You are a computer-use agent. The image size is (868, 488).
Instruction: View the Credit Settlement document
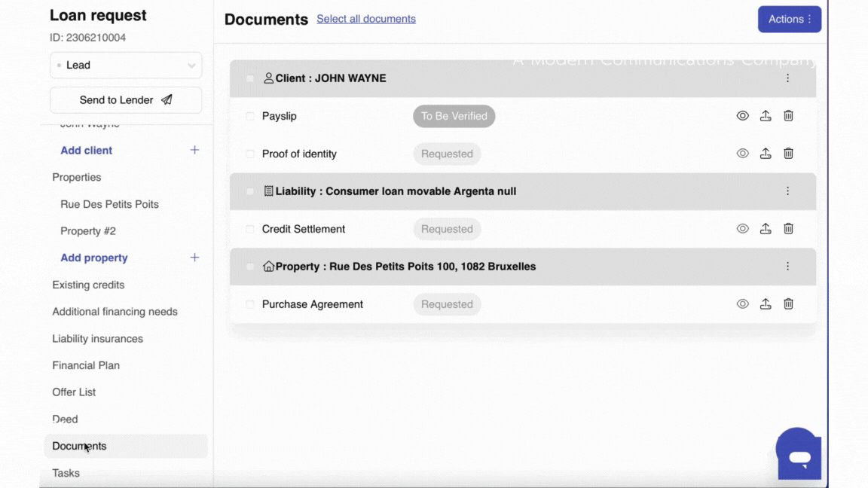coord(742,228)
